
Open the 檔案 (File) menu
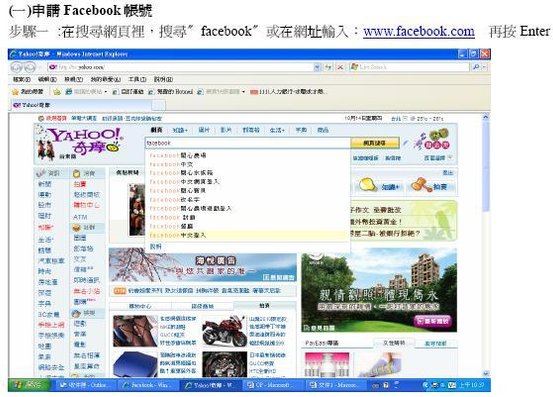tap(22, 79)
